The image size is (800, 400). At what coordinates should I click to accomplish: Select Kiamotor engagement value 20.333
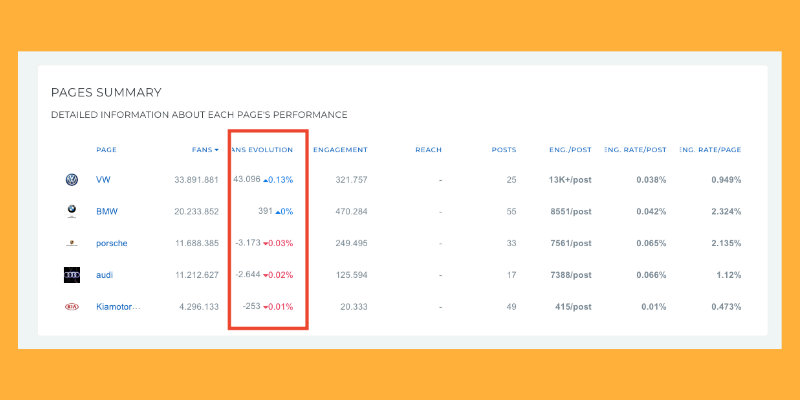354,307
